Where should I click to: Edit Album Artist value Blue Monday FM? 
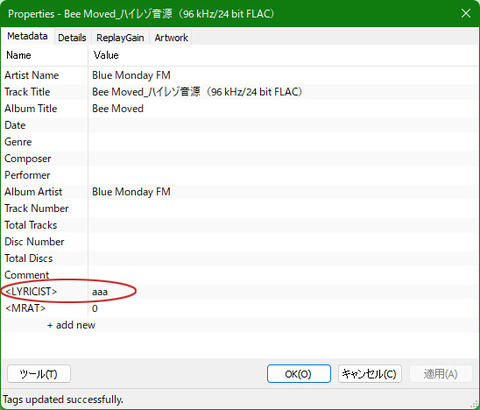[131, 192]
